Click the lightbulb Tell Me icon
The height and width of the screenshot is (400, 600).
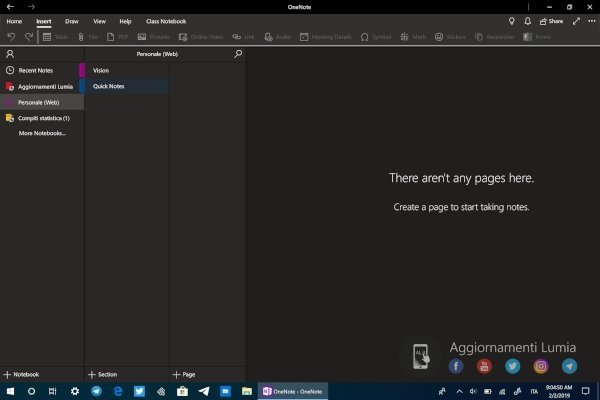point(512,21)
